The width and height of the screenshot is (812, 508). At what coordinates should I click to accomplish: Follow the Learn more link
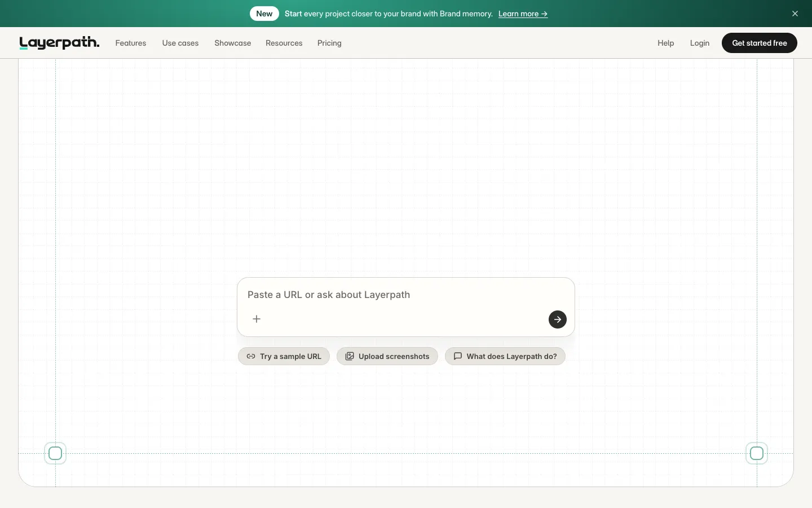(x=523, y=14)
